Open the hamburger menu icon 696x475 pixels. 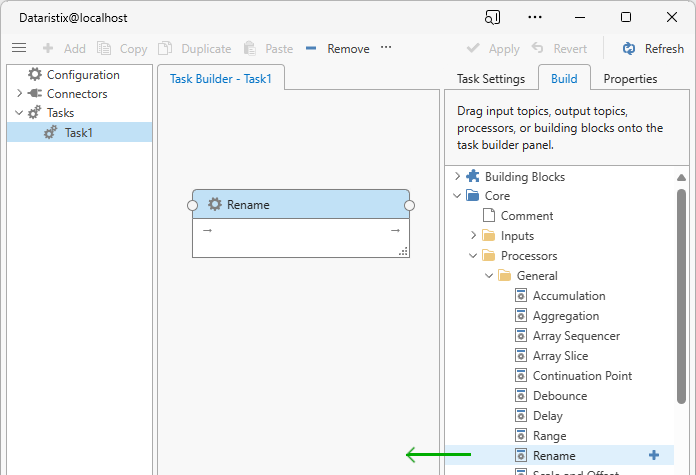click(x=19, y=48)
